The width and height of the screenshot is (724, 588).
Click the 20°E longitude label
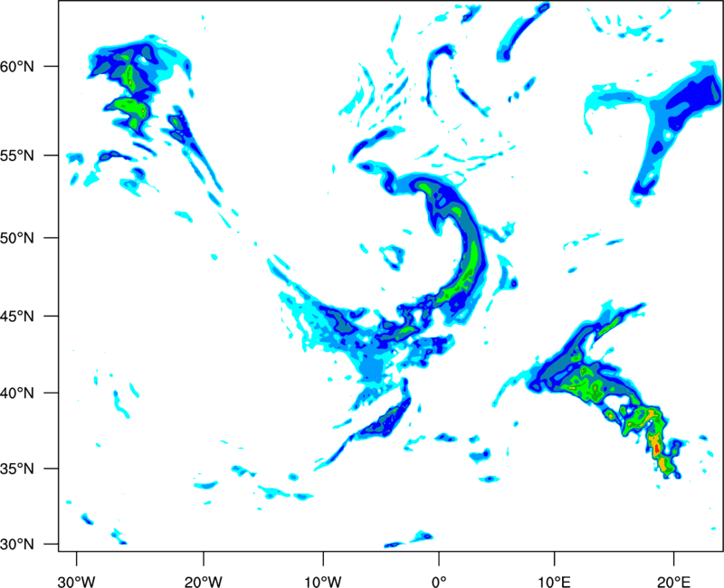click(x=674, y=582)
